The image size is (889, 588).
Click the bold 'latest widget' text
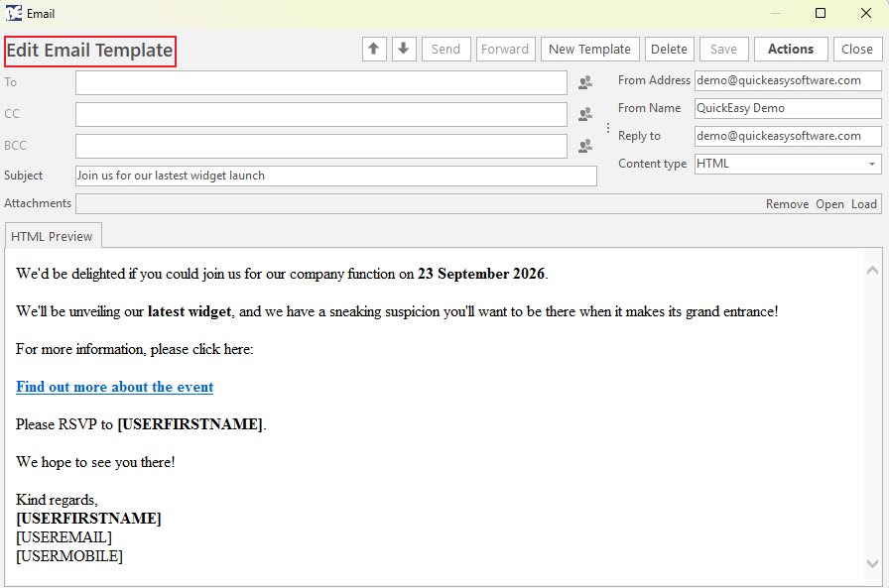[190, 311]
